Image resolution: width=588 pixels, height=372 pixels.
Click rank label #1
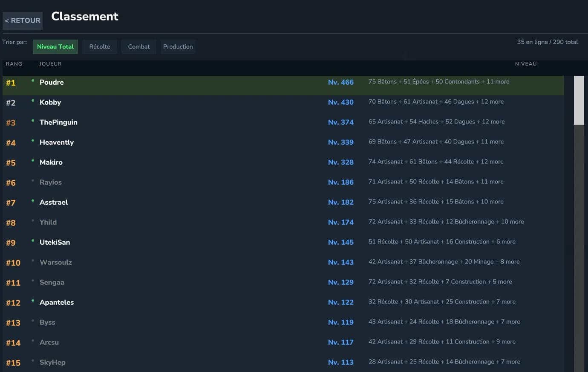tap(11, 83)
